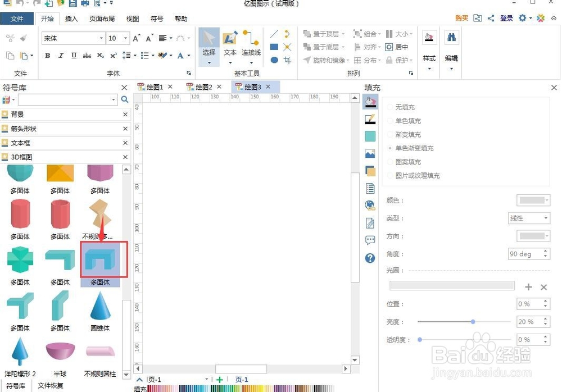Select the 无填充 (No Fill) option
Screen dimensions: 562x392
pyautogui.click(x=402, y=107)
